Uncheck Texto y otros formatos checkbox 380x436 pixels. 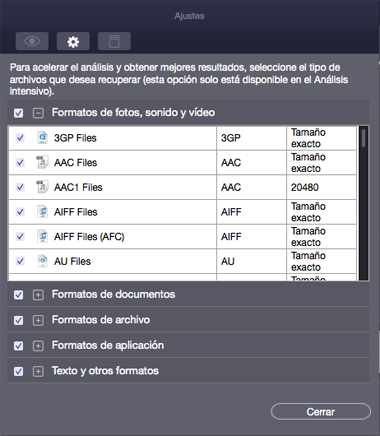tap(19, 371)
